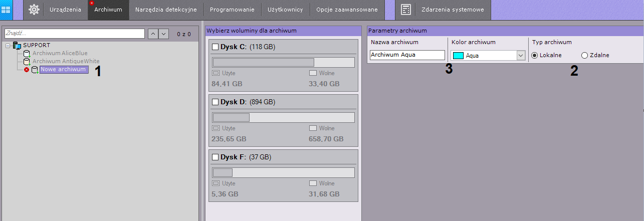Click the Dysk F usage bar

[283, 172]
